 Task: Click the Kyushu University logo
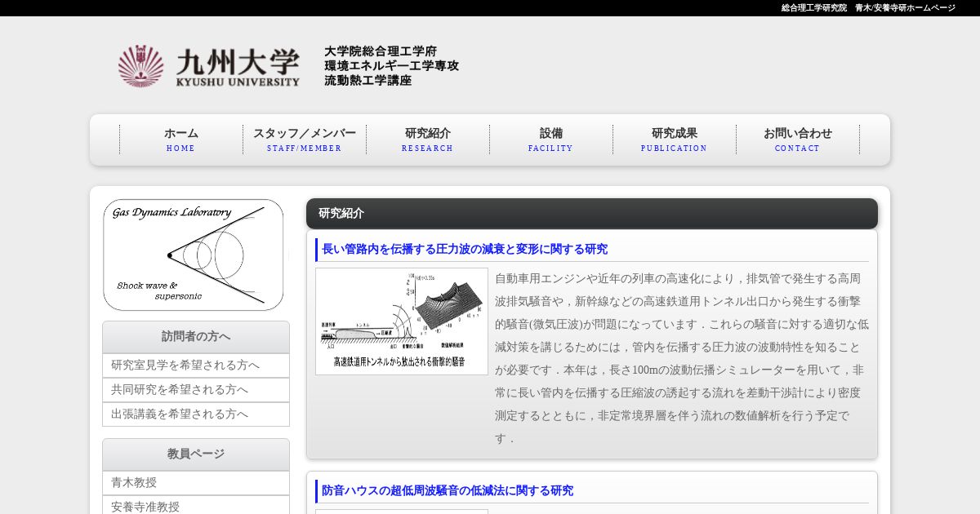pyautogui.click(x=209, y=66)
